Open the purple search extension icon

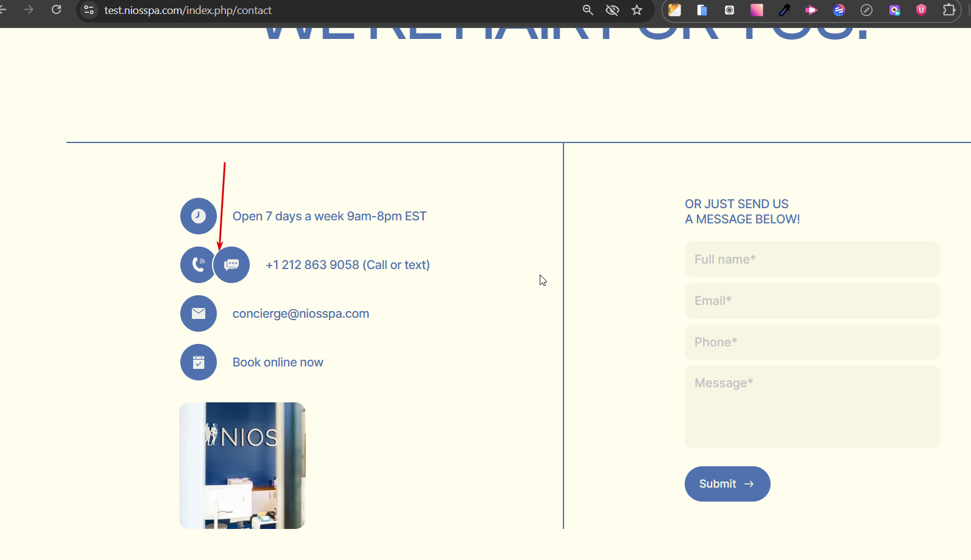pos(894,10)
